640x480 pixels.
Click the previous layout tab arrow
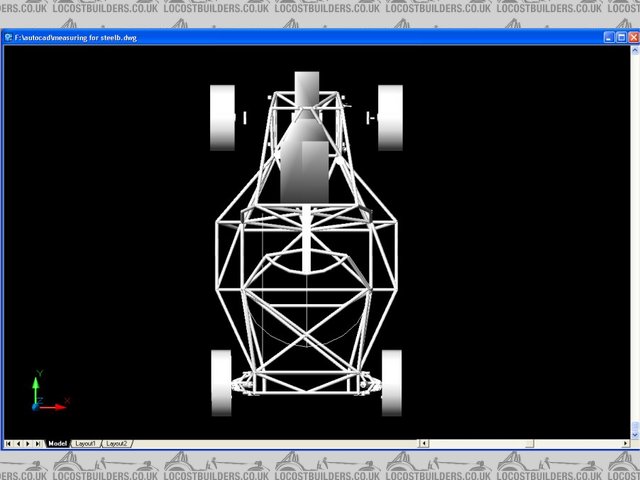[x=19, y=443]
